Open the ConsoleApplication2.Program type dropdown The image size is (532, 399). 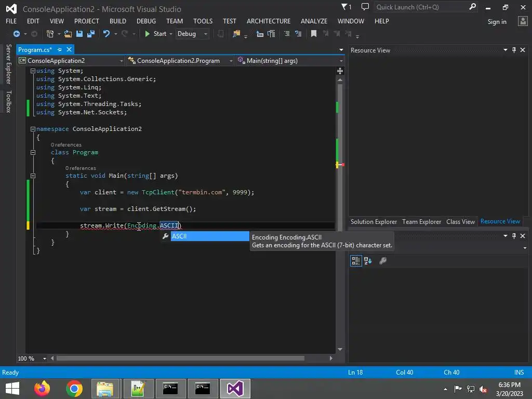[x=180, y=61]
